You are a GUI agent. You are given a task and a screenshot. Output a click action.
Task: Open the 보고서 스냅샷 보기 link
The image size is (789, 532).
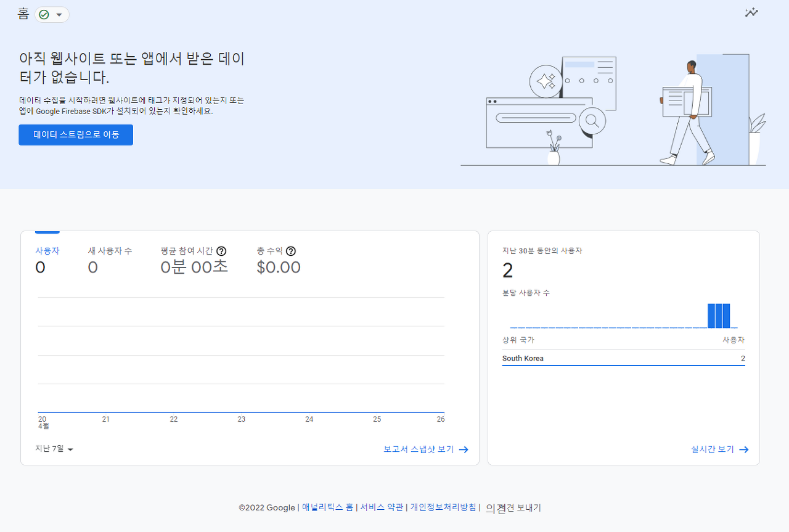[x=418, y=449]
